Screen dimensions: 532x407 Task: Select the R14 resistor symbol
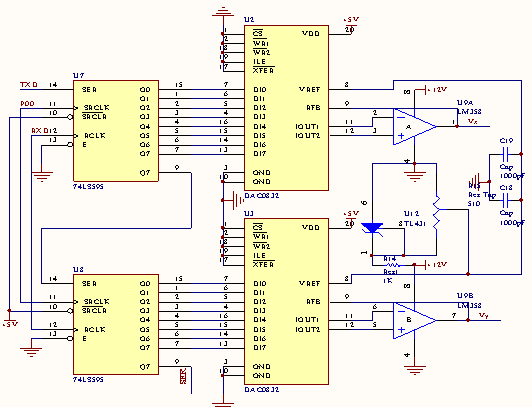pyautogui.click(x=391, y=265)
